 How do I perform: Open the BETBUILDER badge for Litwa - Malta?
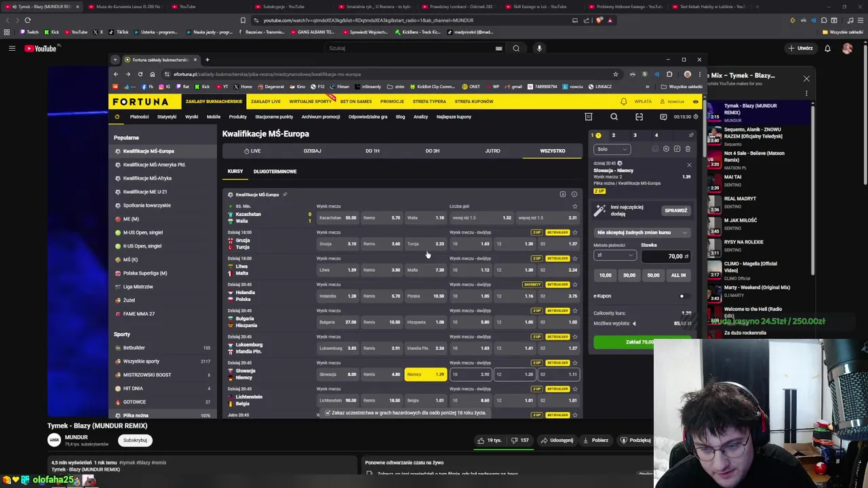click(557, 259)
